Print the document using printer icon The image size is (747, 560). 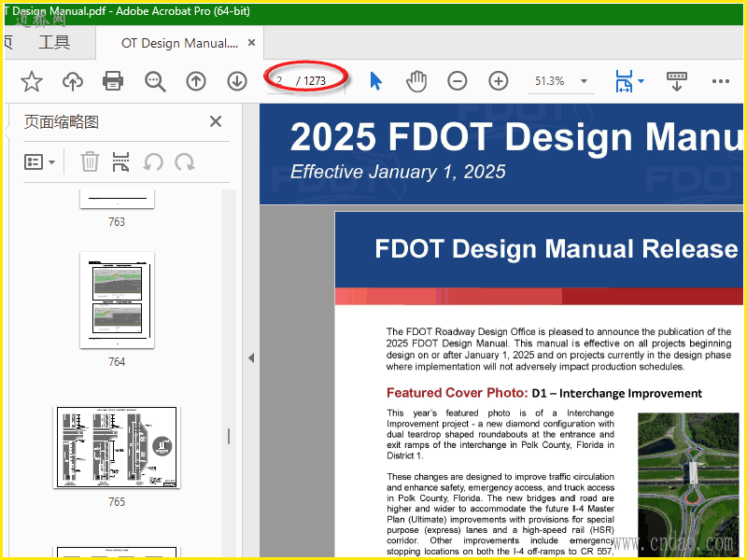[x=114, y=81]
